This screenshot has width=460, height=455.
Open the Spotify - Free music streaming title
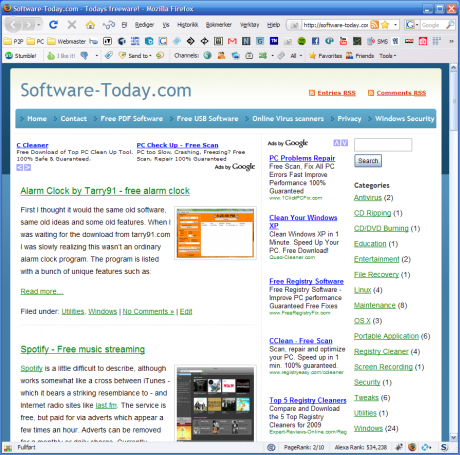(83, 349)
